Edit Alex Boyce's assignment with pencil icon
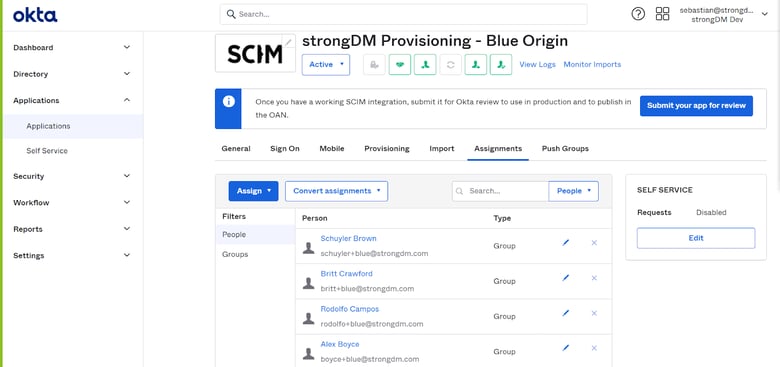Image resolution: width=780 pixels, height=367 pixels. click(x=565, y=348)
